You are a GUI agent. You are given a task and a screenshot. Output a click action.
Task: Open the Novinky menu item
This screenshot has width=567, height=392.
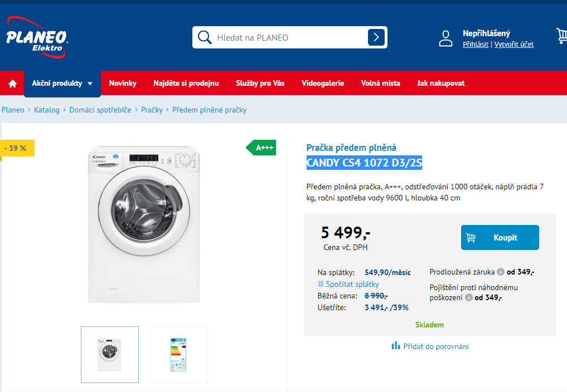123,83
